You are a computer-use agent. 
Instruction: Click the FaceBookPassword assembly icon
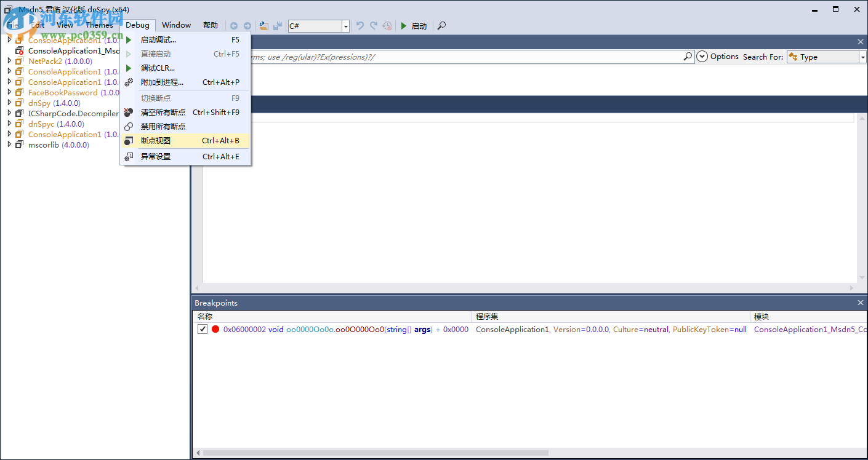point(19,93)
